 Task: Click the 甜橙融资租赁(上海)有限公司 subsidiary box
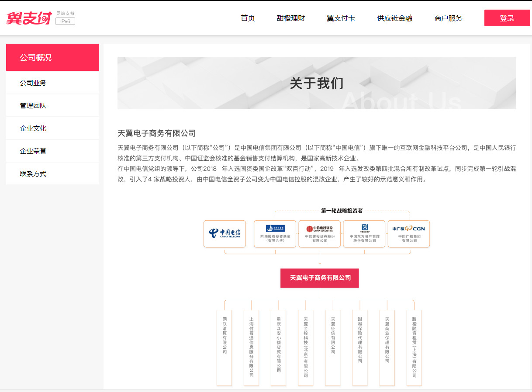[x=414, y=348]
